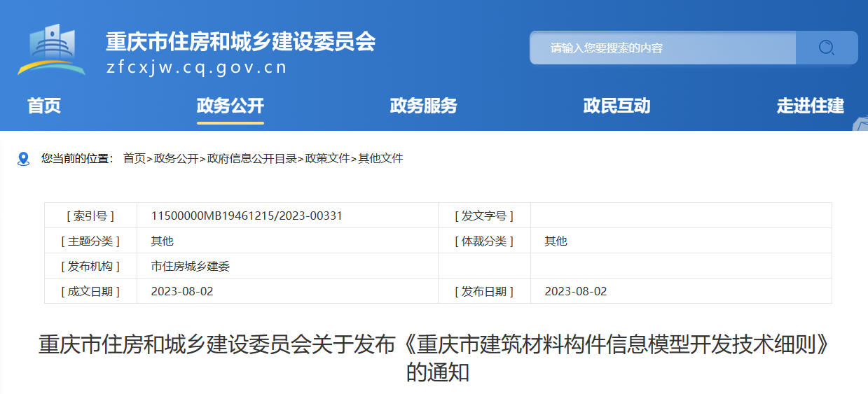Click the notice headline about 信息模型开发技术细则
Image resolution: width=868 pixels, height=394 pixels.
pos(437,358)
